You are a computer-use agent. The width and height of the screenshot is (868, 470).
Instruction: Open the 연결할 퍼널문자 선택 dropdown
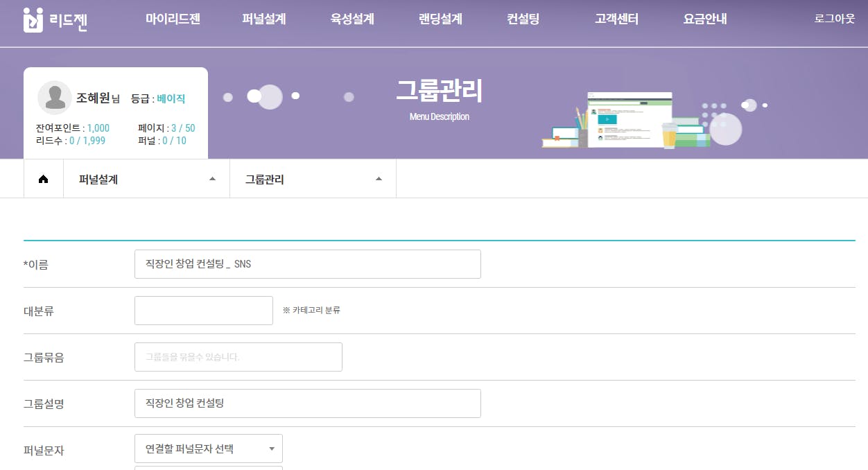click(x=209, y=449)
